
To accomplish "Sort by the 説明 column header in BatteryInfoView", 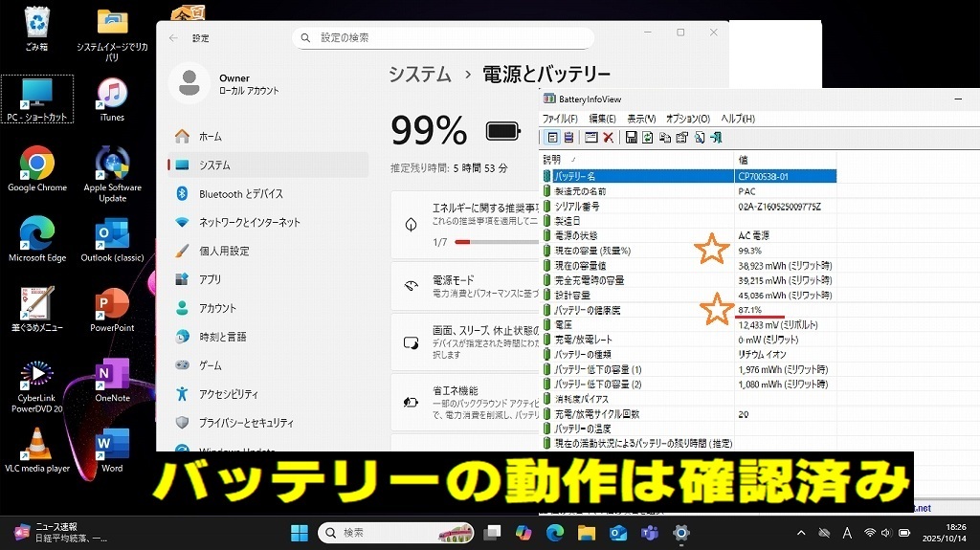I will pos(636,160).
